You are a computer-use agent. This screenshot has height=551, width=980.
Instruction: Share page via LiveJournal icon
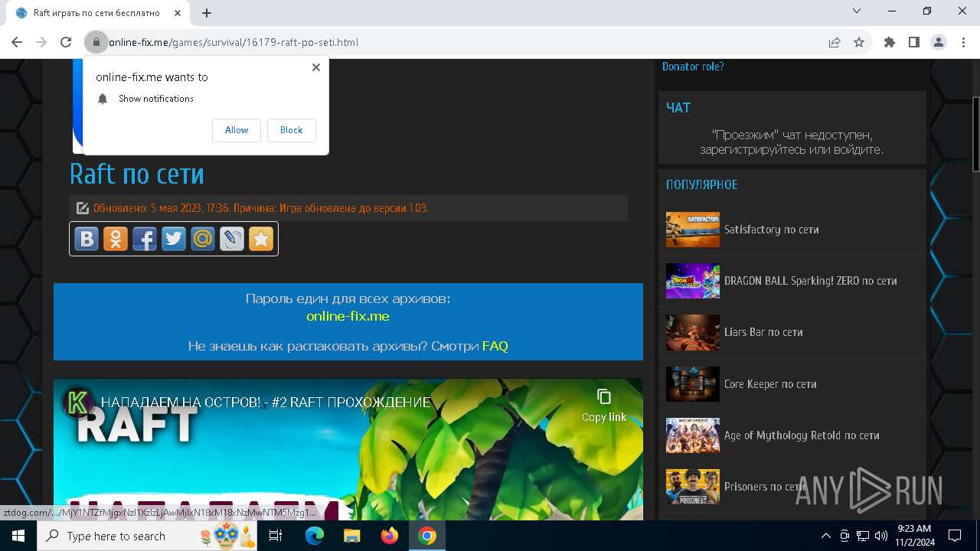click(232, 239)
